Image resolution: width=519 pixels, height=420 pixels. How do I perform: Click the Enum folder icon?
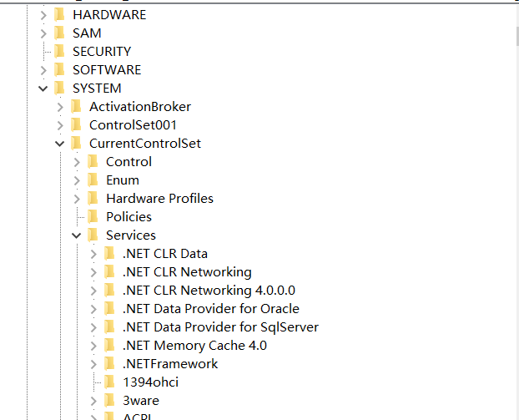(x=93, y=180)
